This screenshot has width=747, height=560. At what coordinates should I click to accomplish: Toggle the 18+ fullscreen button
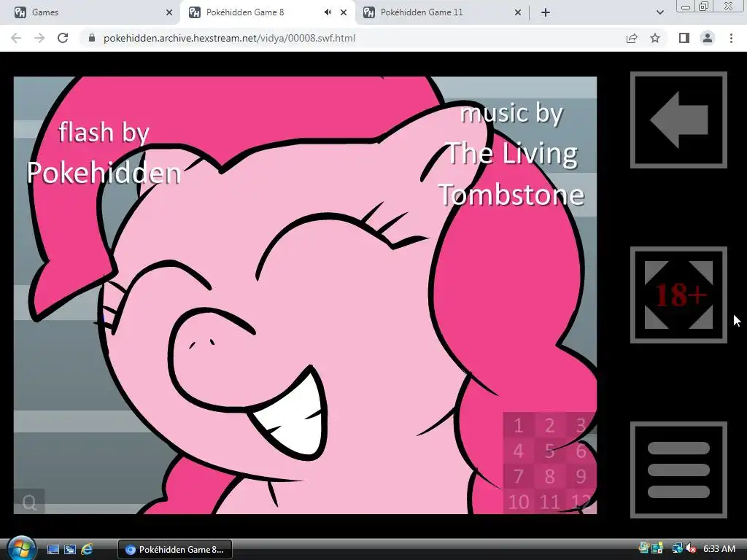(678, 295)
